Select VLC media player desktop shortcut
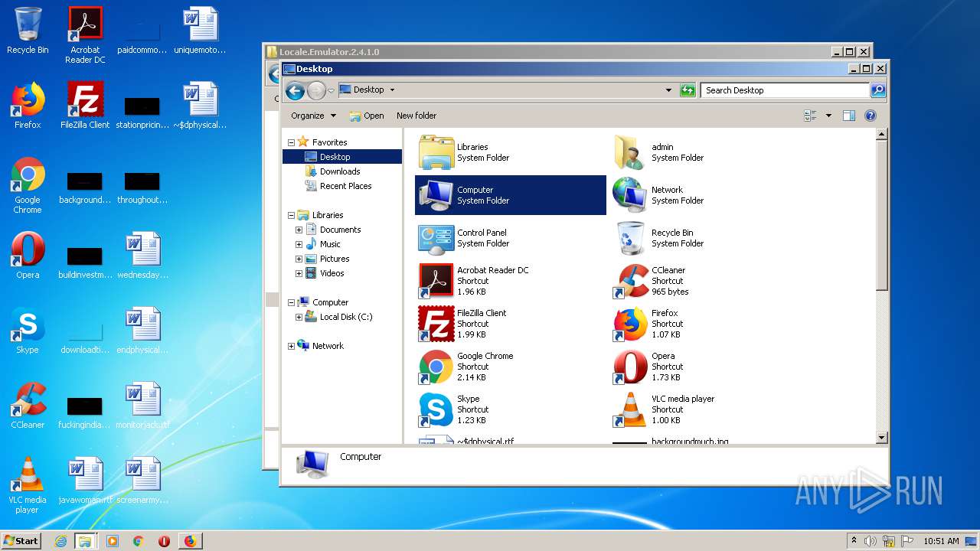 28,485
